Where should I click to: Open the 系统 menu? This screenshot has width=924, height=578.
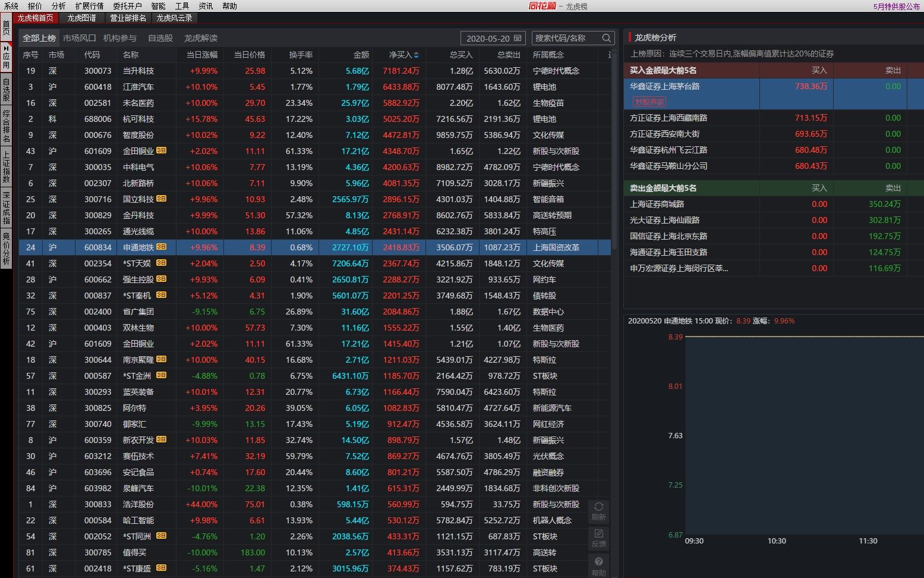tap(11, 6)
